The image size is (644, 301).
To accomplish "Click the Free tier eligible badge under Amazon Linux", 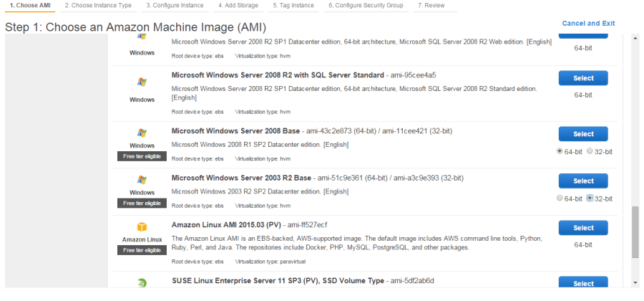I will [142, 250].
